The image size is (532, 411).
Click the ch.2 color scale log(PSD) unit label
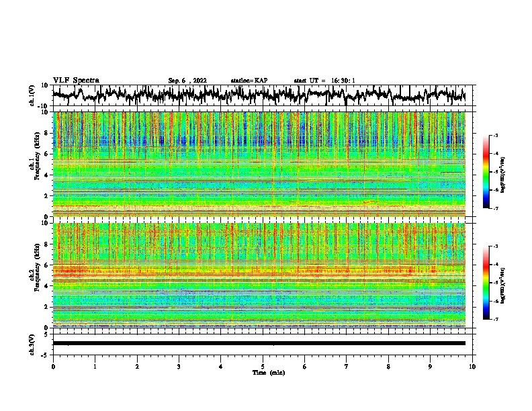tap(503, 285)
